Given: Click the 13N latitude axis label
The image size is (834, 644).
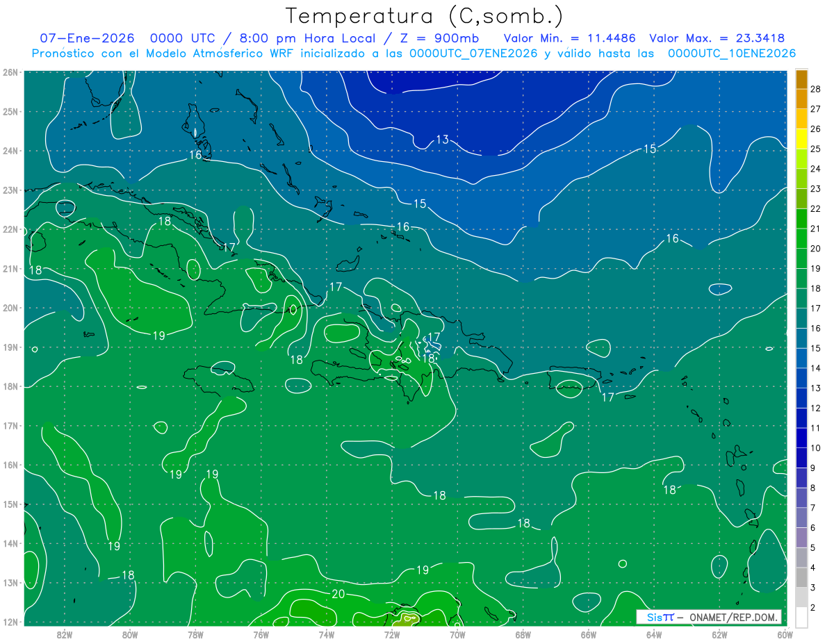Looking at the screenshot, I should click(10, 583).
